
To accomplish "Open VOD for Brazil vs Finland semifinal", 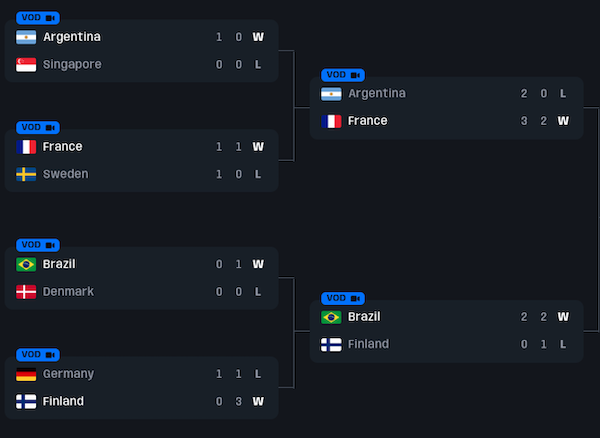I will [x=343, y=298].
